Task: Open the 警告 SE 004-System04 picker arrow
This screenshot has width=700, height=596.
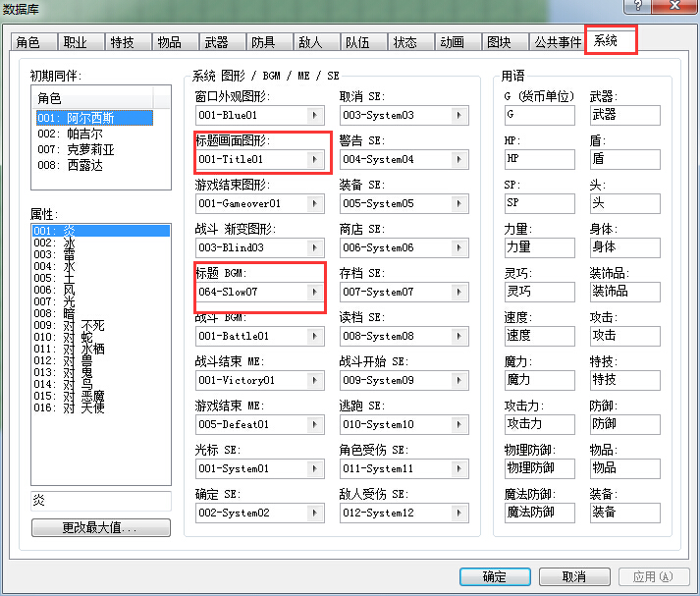Action: (x=458, y=159)
